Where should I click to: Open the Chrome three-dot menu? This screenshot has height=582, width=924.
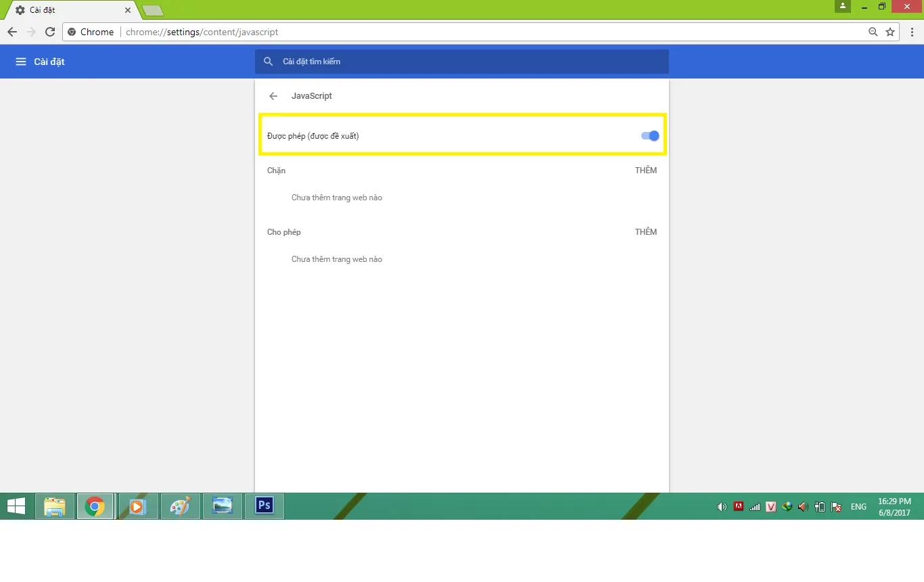tap(912, 32)
